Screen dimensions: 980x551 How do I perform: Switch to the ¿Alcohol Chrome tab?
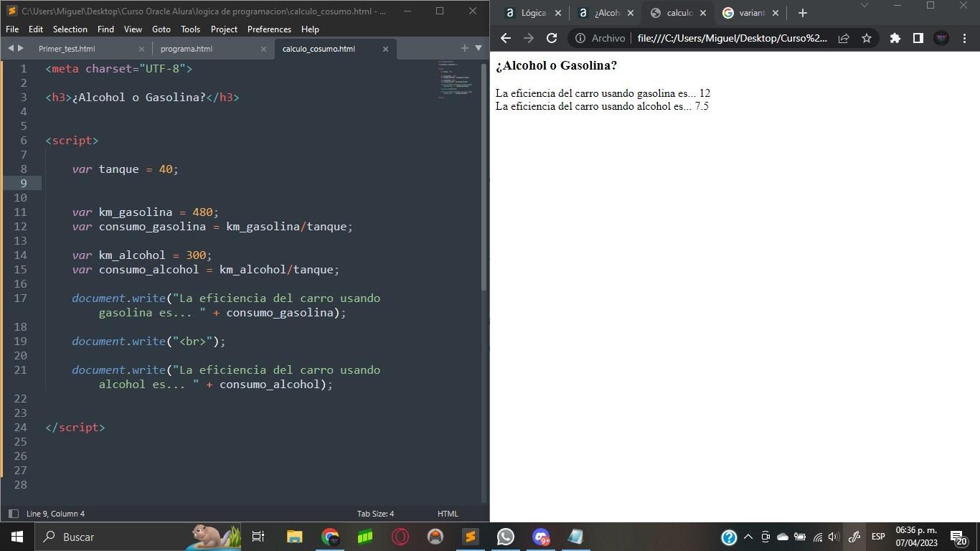click(x=606, y=13)
